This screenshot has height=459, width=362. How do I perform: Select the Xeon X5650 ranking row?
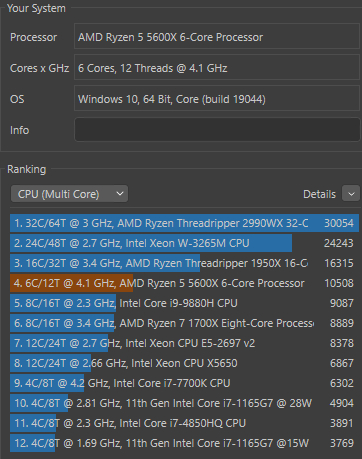(x=184, y=363)
